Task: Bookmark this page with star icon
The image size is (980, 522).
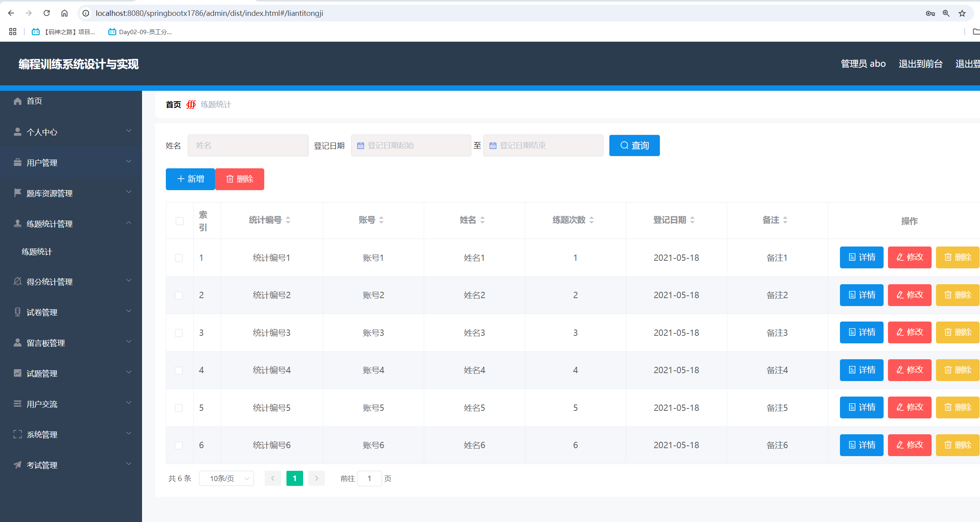Action: 962,13
